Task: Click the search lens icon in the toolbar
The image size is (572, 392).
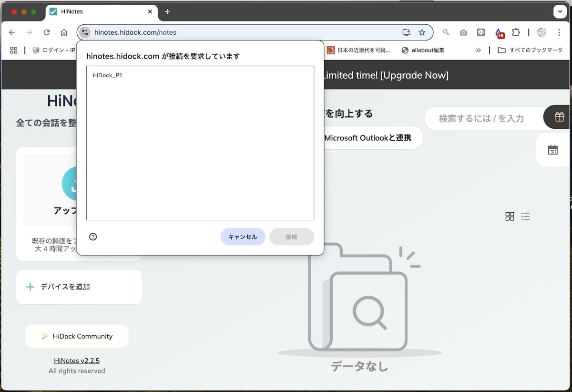Action: point(446,32)
